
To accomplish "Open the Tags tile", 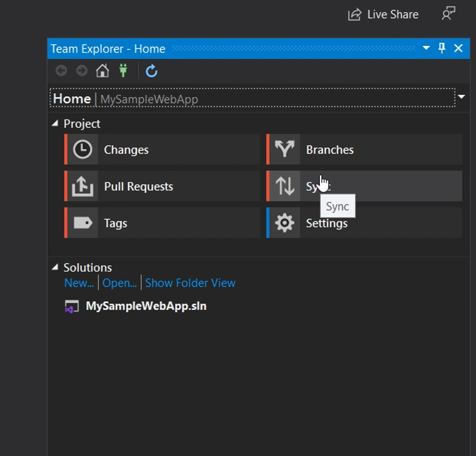I will click(x=162, y=223).
